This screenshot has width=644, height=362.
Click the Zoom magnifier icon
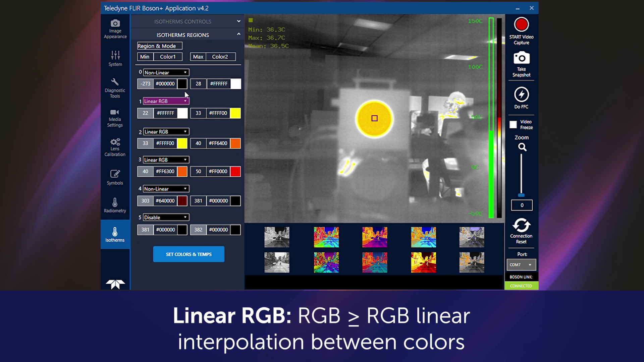pos(522,147)
